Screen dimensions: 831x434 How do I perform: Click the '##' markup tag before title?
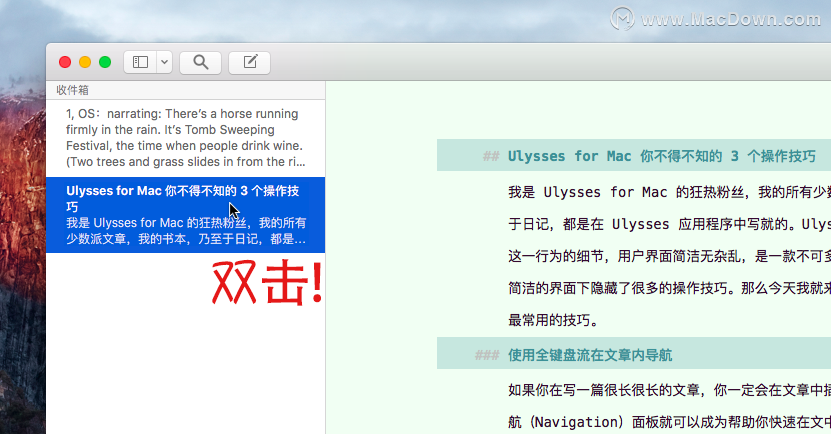[491, 156]
